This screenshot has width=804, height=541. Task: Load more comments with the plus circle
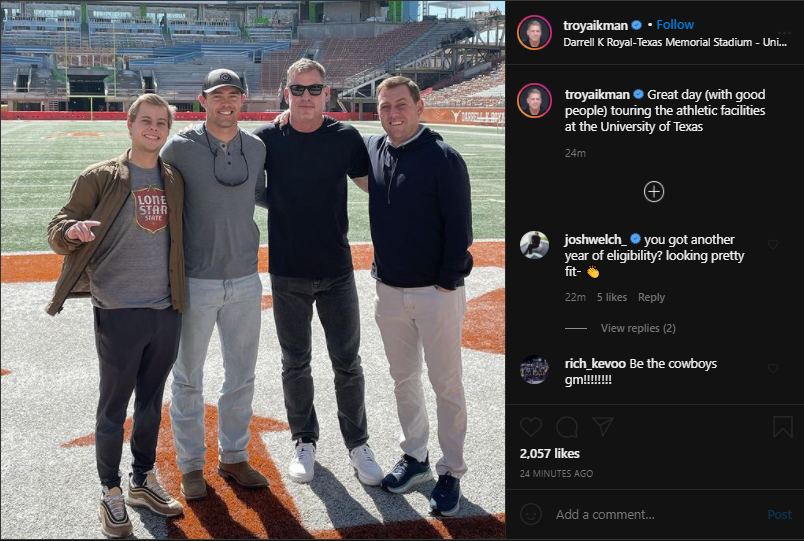654,192
